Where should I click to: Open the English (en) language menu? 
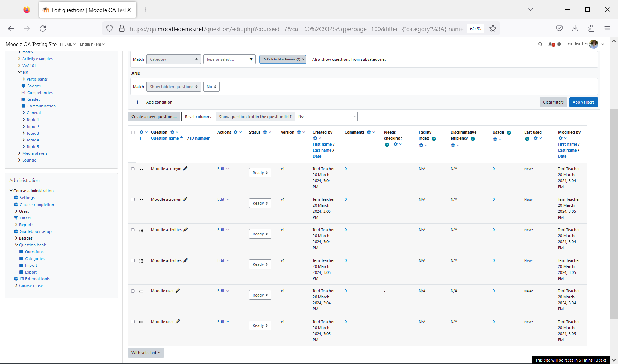(x=92, y=44)
